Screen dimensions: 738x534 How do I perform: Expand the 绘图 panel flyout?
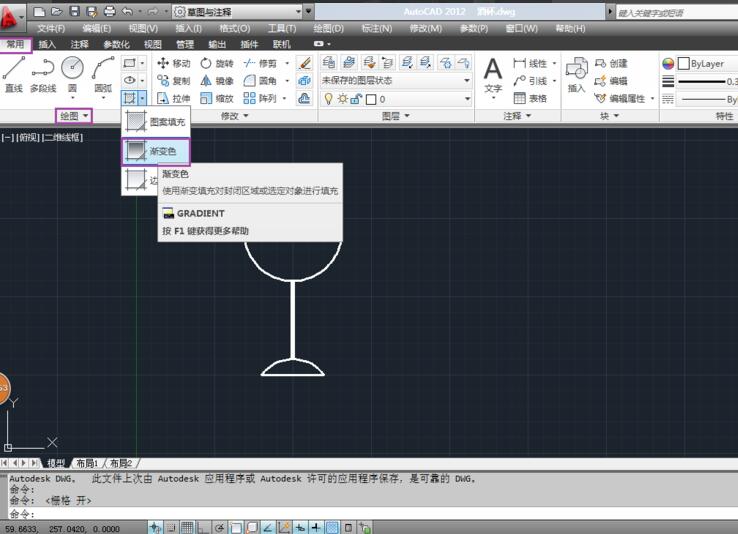click(x=74, y=116)
